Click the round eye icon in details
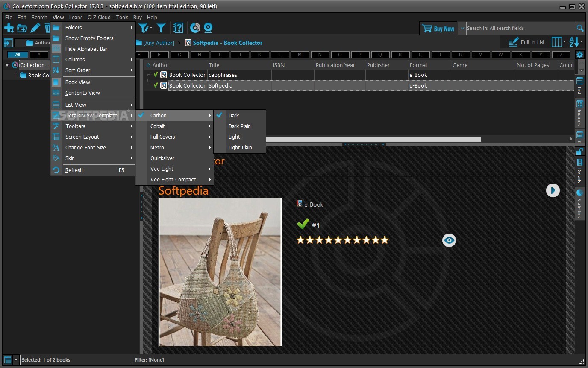Screen dimensions: 588x368 [x=449, y=240]
